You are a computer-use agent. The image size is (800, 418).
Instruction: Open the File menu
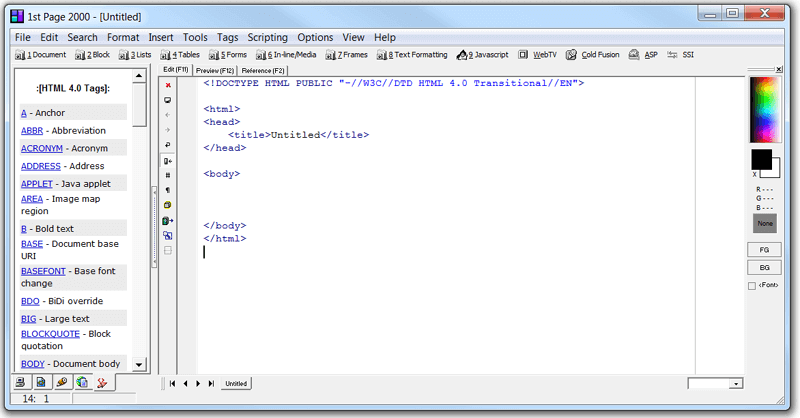[x=22, y=37]
